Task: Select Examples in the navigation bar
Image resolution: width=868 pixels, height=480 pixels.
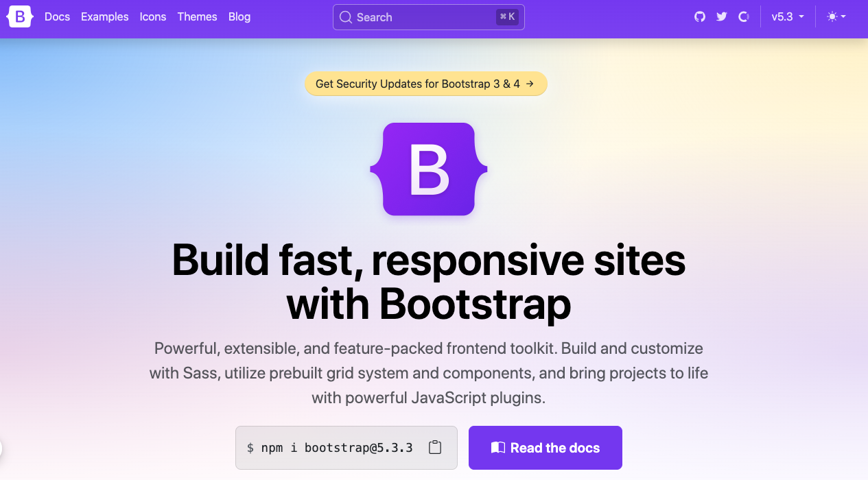Action: coord(104,16)
